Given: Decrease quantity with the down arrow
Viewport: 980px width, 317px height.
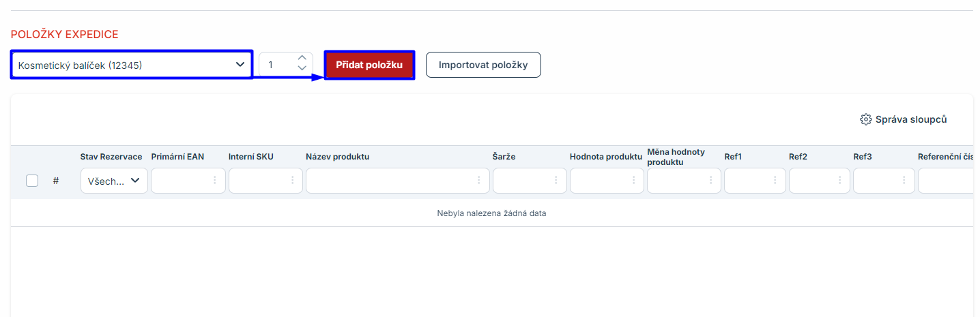Looking at the screenshot, I should [x=302, y=69].
